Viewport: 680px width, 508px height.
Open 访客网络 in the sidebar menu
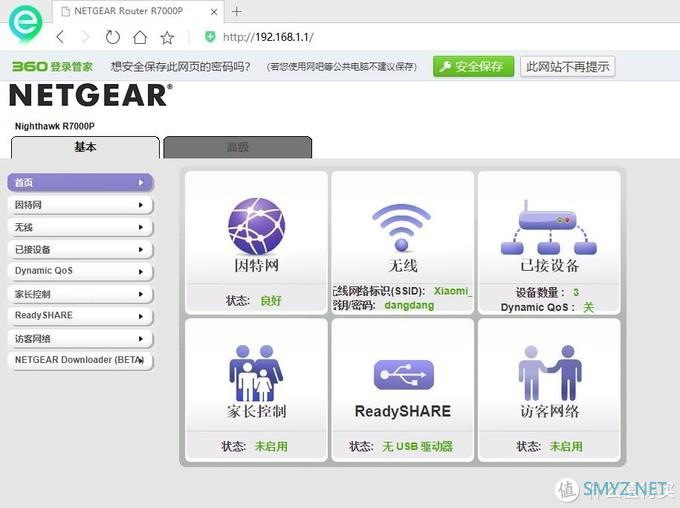81,338
